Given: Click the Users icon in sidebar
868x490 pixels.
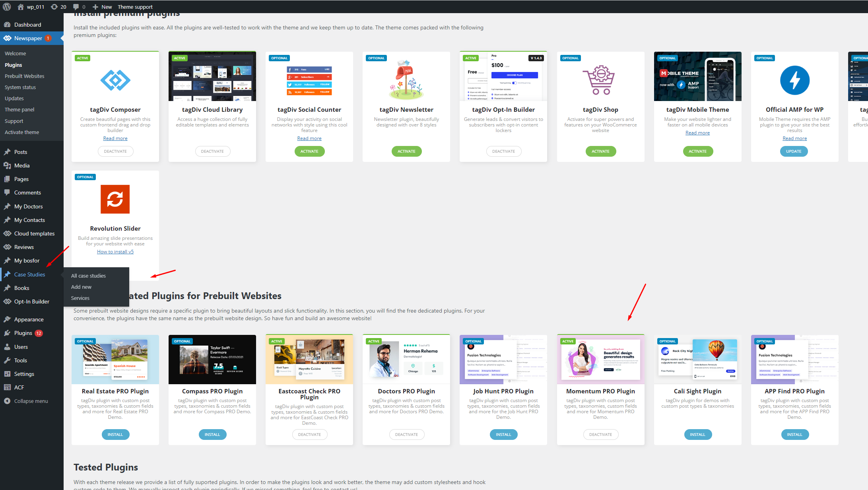Looking at the screenshot, I should pyautogui.click(x=7, y=347).
